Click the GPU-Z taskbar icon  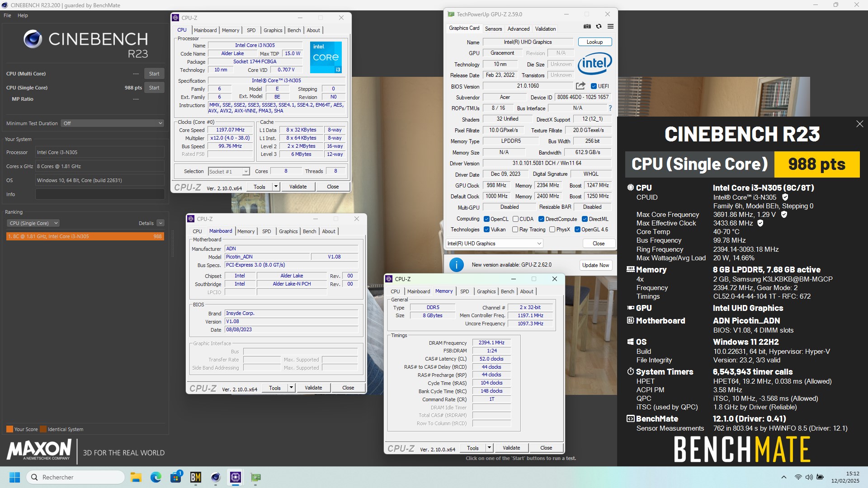256,477
